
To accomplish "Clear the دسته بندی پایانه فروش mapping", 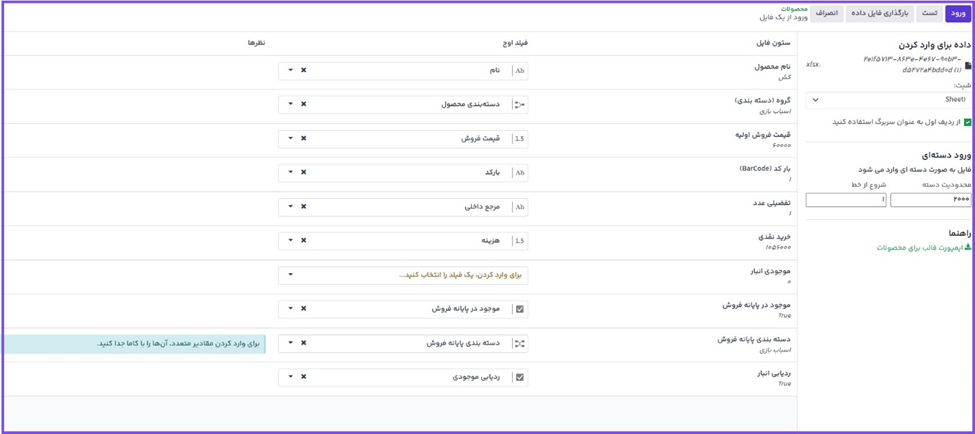I will pyautogui.click(x=304, y=343).
